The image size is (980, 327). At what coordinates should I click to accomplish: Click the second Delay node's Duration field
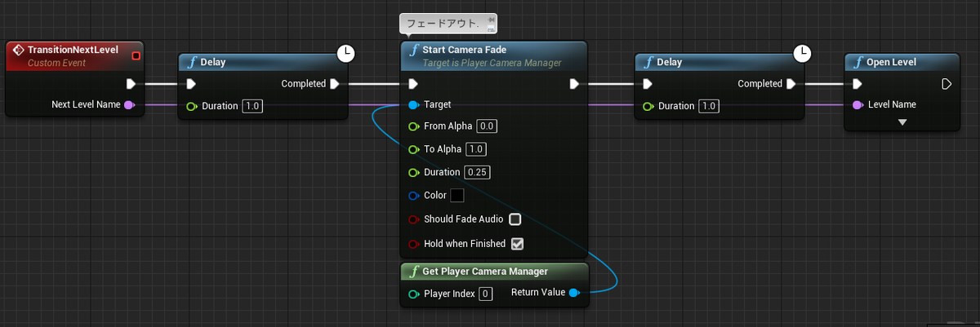709,106
